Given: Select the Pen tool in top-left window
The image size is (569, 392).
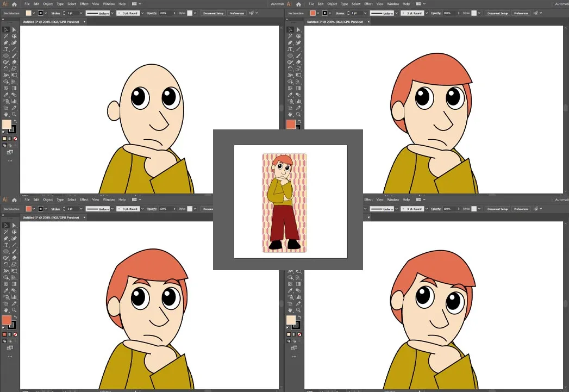Looking at the screenshot, I should click(x=6, y=43).
